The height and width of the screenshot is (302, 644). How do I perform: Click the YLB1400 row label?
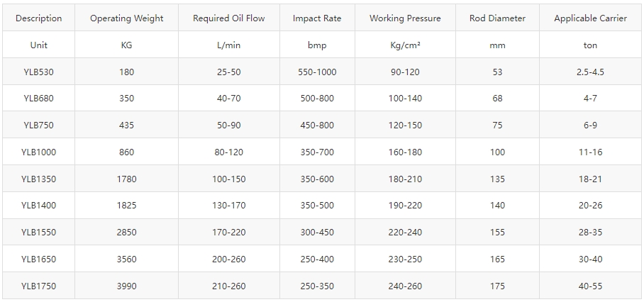(x=38, y=205)
